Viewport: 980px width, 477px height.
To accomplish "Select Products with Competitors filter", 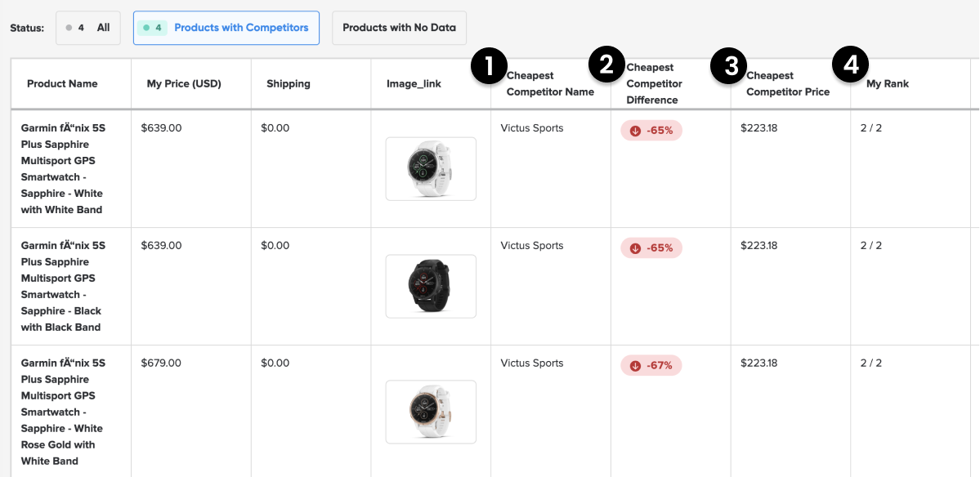I will point(226,28).
